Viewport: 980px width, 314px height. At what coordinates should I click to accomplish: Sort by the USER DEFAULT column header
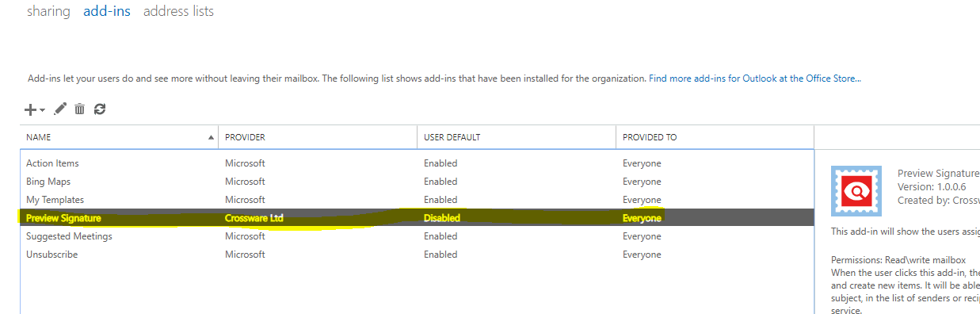[517, 137]
